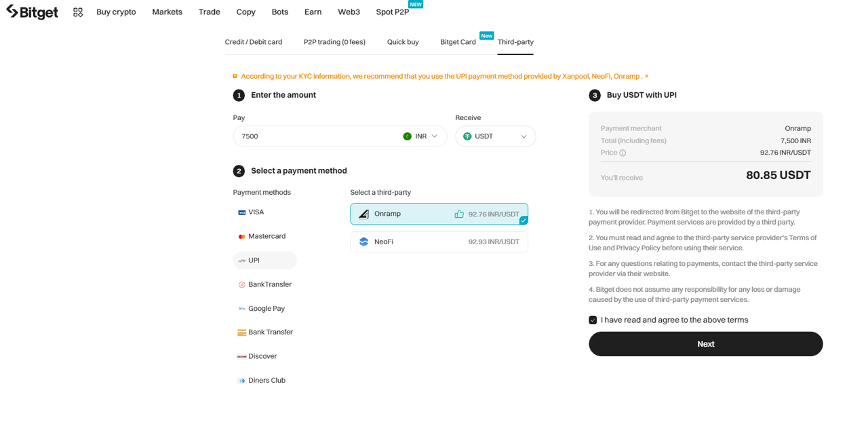Open the USDT receive dropdown
This screenshot has width=868, height=441.
pos(496,136)
